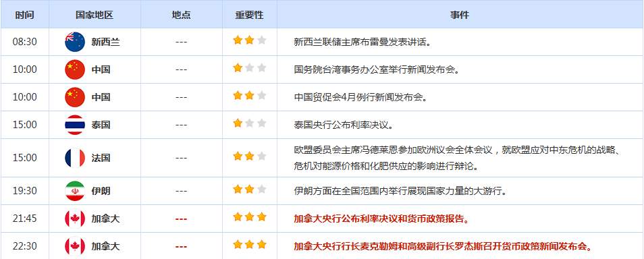Viewport: 644px width, 259px height.
Task: Click star rating in 伊朗 row
Action: 249,190
